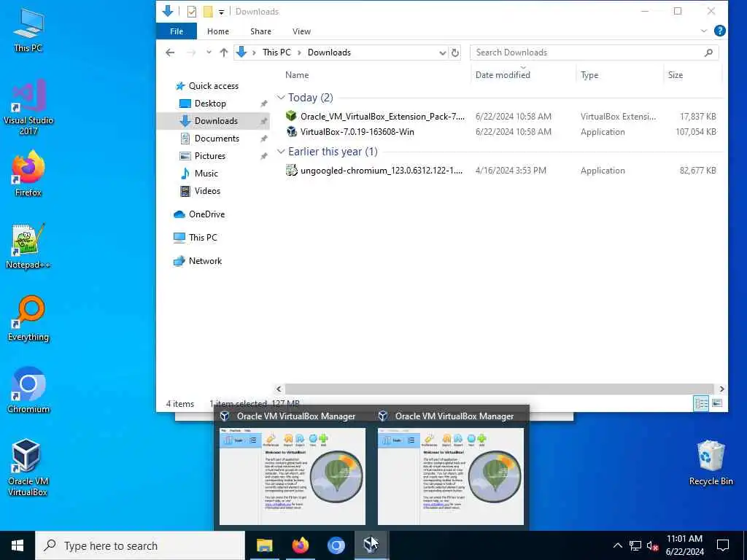This screenshot has width=747, height=560.
Task: Open File Explorer from the taskbar
Action: [264, 545]
